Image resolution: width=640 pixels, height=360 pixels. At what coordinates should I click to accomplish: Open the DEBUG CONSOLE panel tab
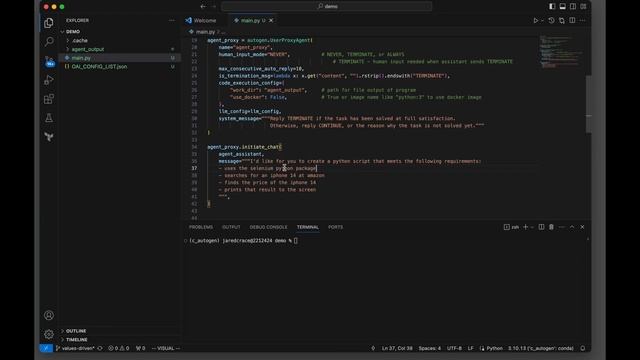[x=268, y=227]
